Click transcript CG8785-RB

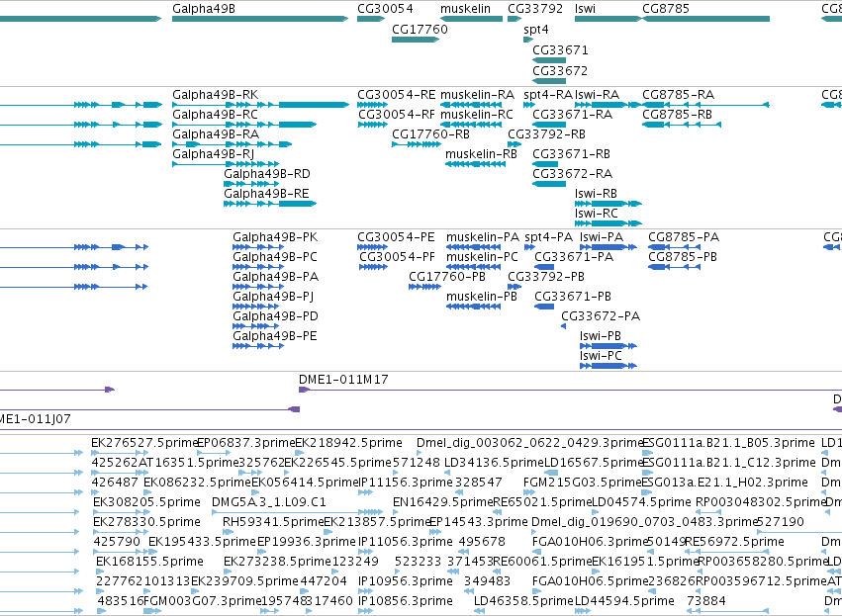pyautogui.click(x=677, y=115)
